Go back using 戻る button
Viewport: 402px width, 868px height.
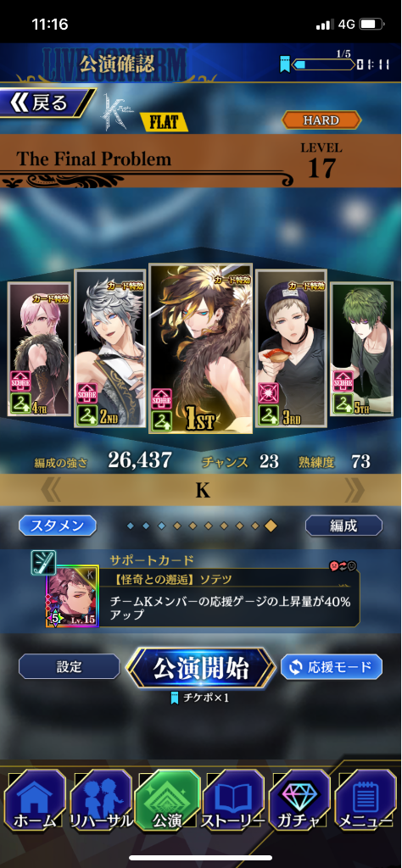47,103
